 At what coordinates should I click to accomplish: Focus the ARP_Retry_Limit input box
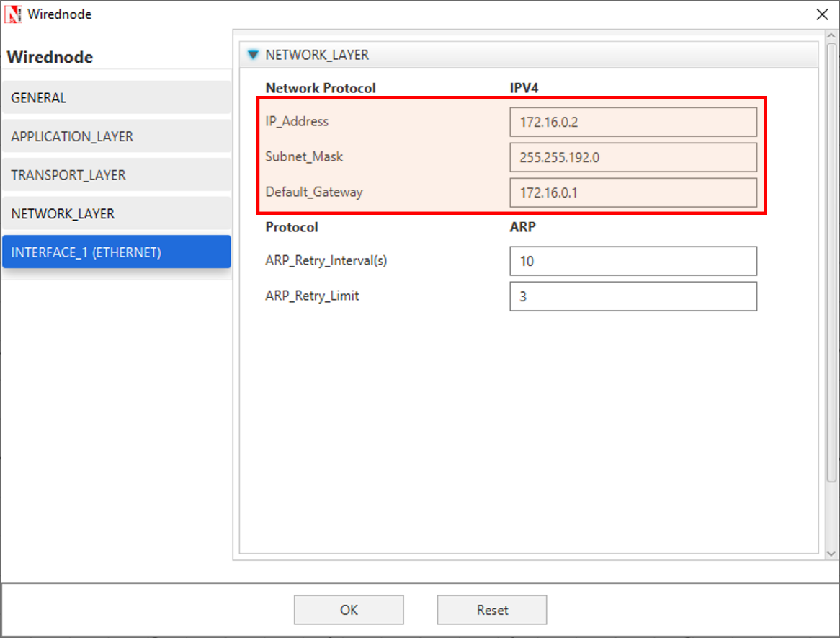pos(633,296)
